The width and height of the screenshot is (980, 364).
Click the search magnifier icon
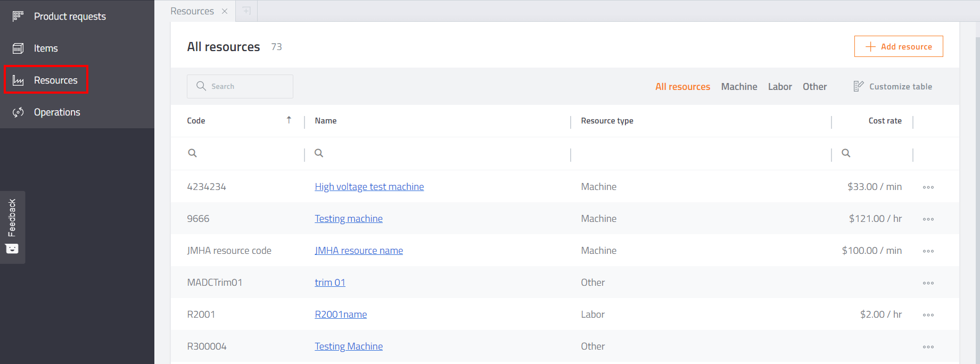201,86
